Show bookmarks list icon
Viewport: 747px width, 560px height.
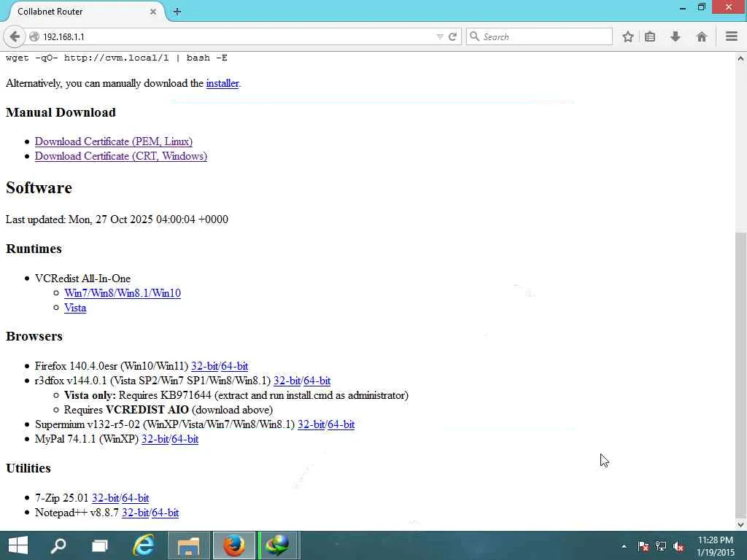[x=650, y=36]
